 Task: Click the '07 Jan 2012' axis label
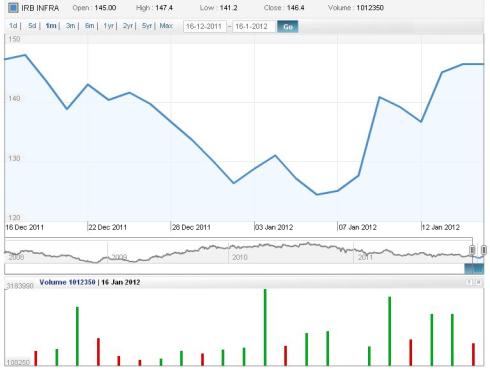(357, 227)
